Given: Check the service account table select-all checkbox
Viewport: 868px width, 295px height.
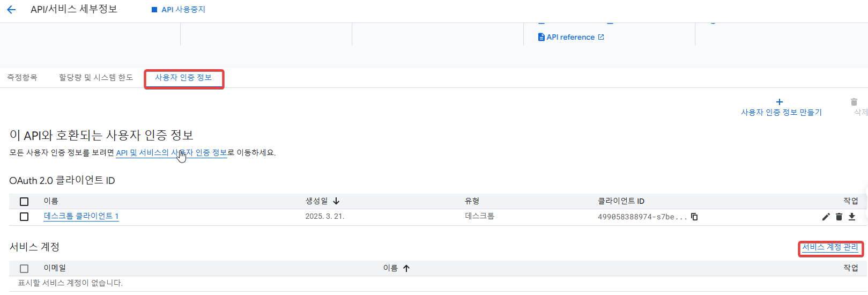Looking at the screenshot, I should coord(24,269).
